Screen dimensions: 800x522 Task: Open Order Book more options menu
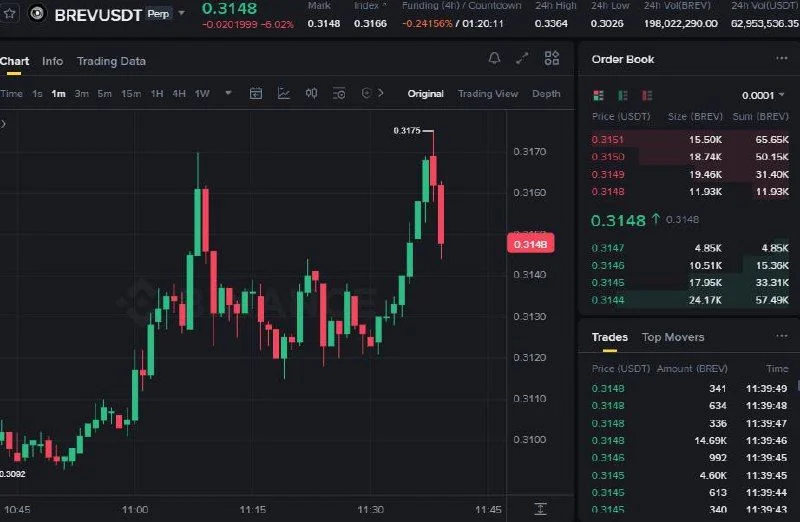click(x=782, y=59)
